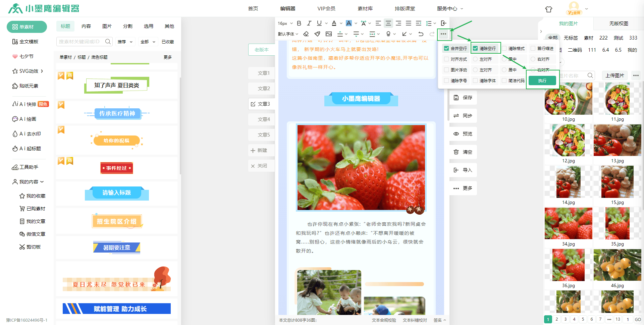
Task: Toggle bold formatting in the toolbar
Action: 299,23
